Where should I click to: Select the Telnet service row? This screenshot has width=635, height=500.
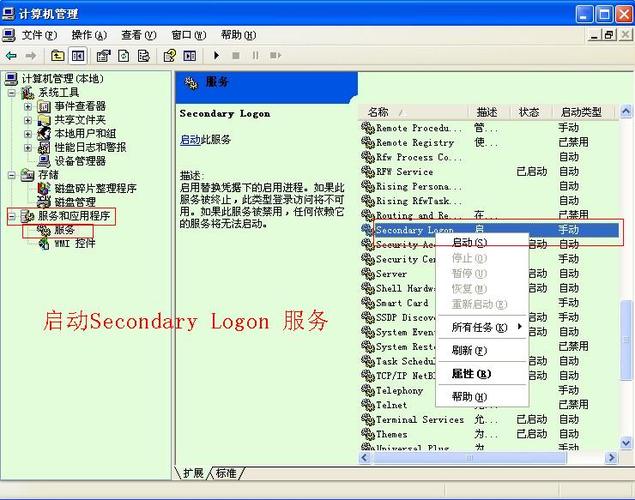coord(489,405)
